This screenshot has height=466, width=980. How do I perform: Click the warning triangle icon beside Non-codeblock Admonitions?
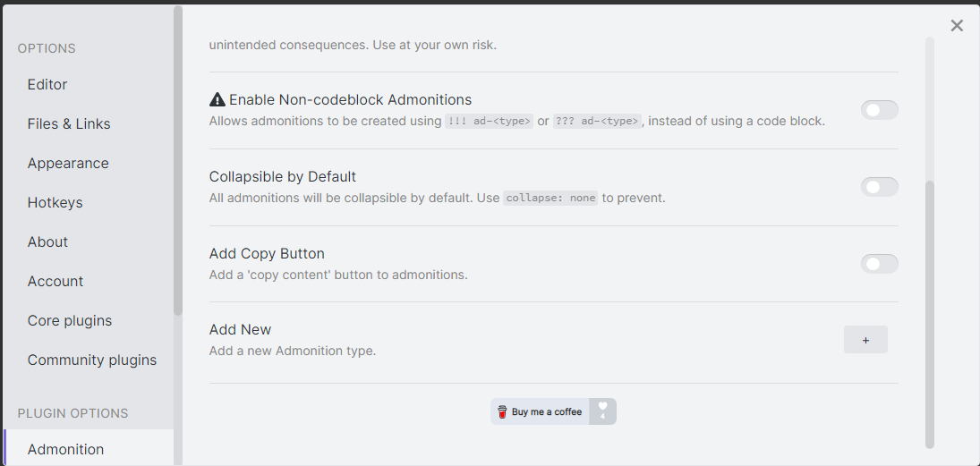click(217, 100)
